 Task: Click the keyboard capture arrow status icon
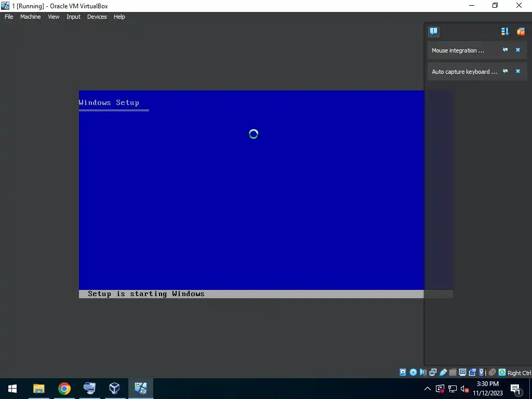[502, 372]
